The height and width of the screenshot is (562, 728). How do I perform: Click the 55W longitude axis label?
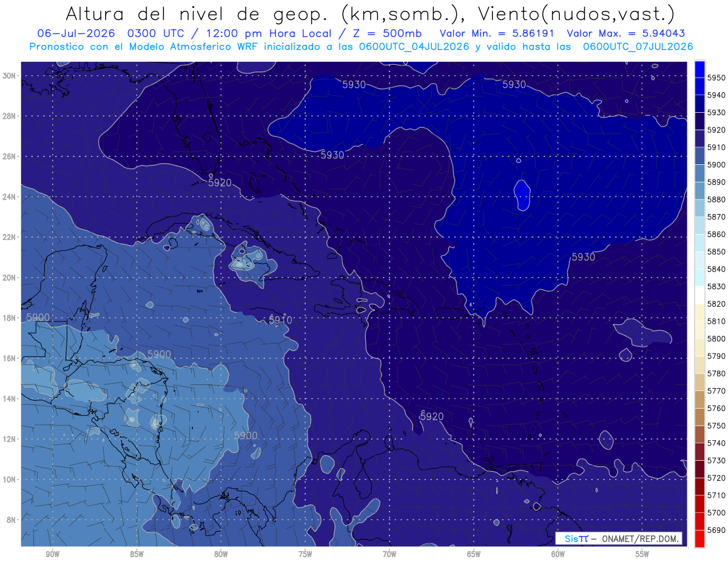(x=642, y=554)
